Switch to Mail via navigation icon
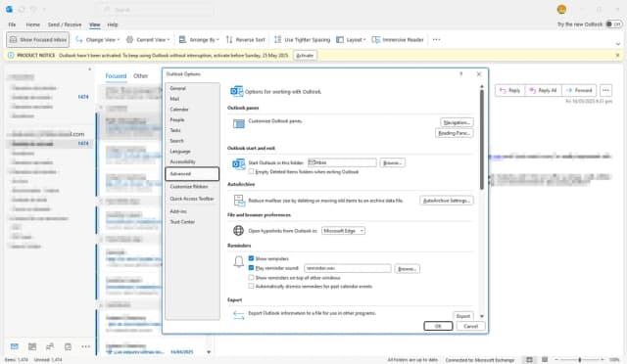This screenshot has width=627, height=364. pos(15,346)
